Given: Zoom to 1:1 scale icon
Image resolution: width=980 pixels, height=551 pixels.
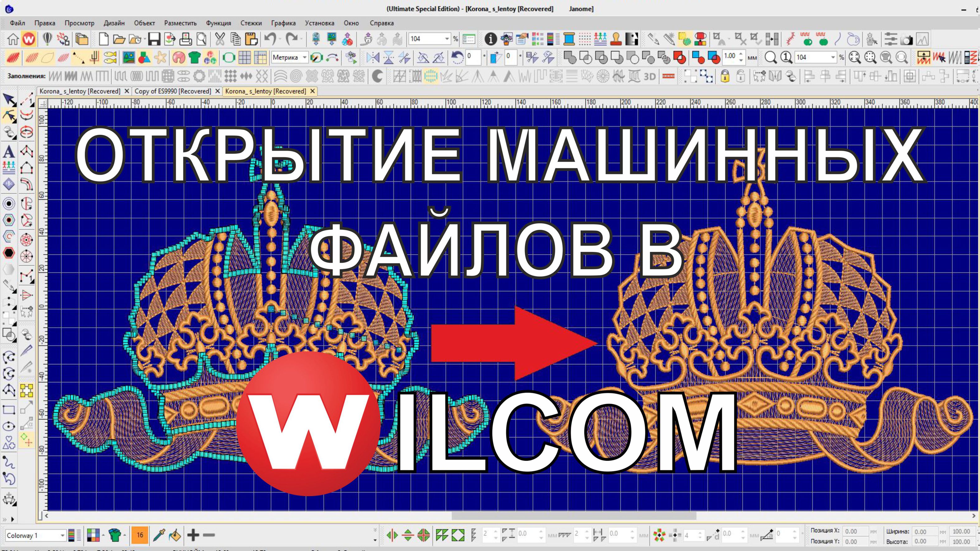Looking at the screenshot, I should tap(786, 58).
